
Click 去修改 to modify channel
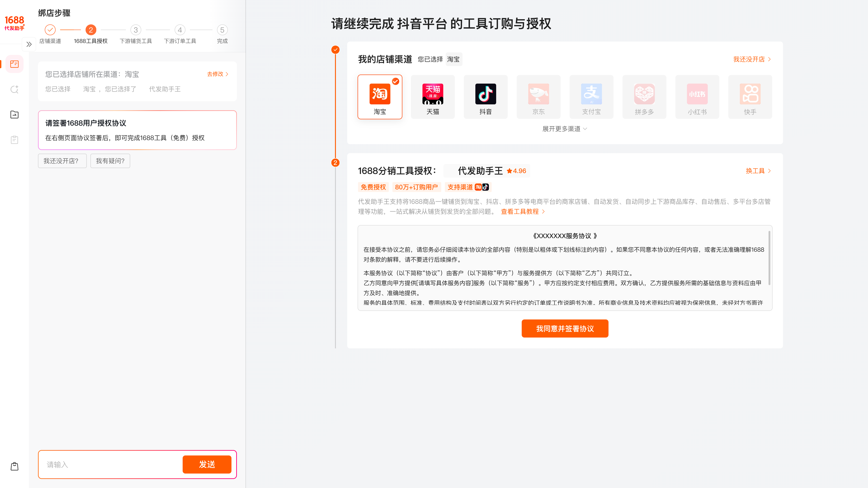(218, 74)
